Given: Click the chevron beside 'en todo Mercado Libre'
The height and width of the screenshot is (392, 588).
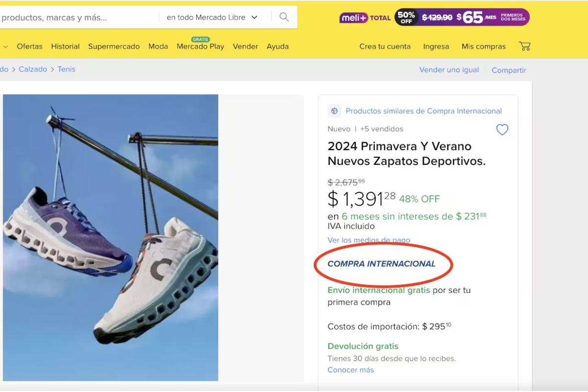Looking at the screenshot, I should click(x=254, y=17).
